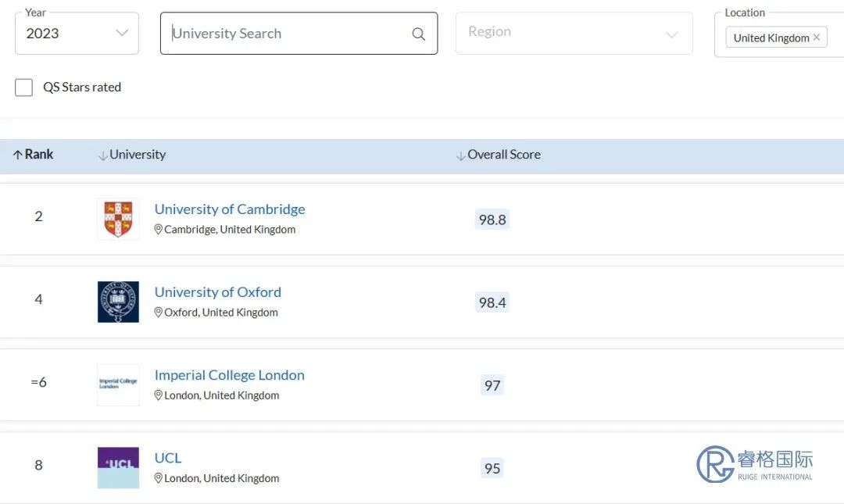Click the Rank sort arrow icon
The width and height of the screenshot is (844, 504).
click(x=18, y=155)
